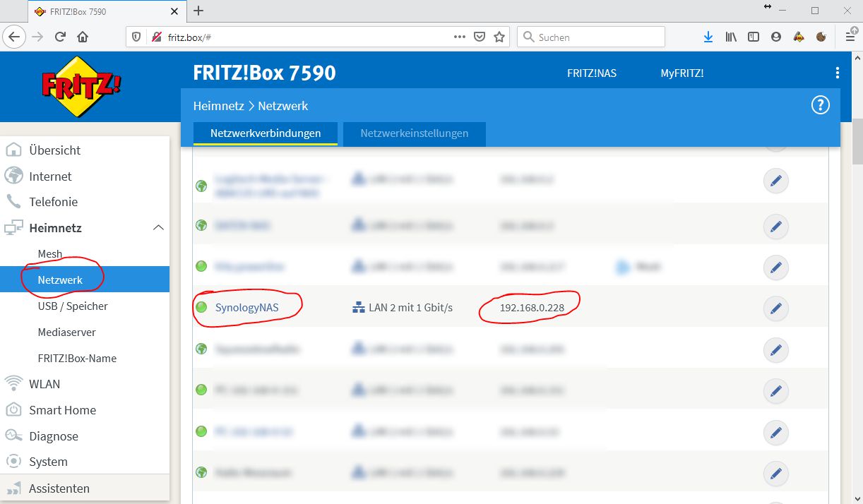Open the MyFRITZ! link in header
This screenshot has width=863, height=504.
682,73
